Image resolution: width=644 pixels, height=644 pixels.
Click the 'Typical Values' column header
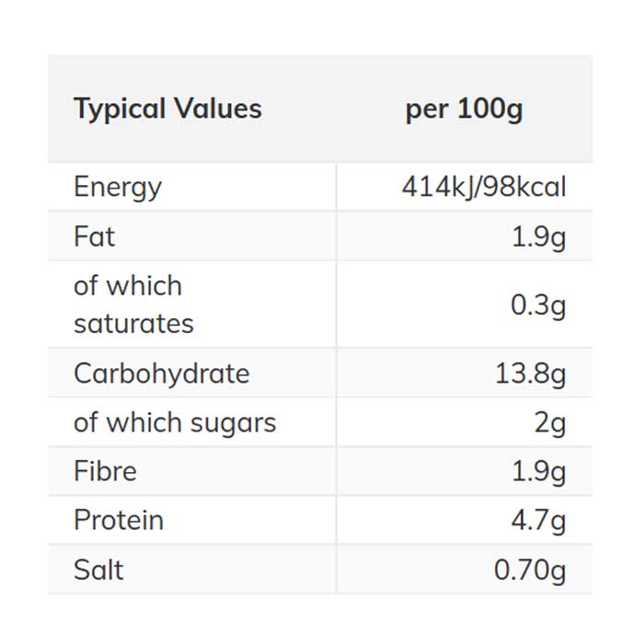coord(167,109)
